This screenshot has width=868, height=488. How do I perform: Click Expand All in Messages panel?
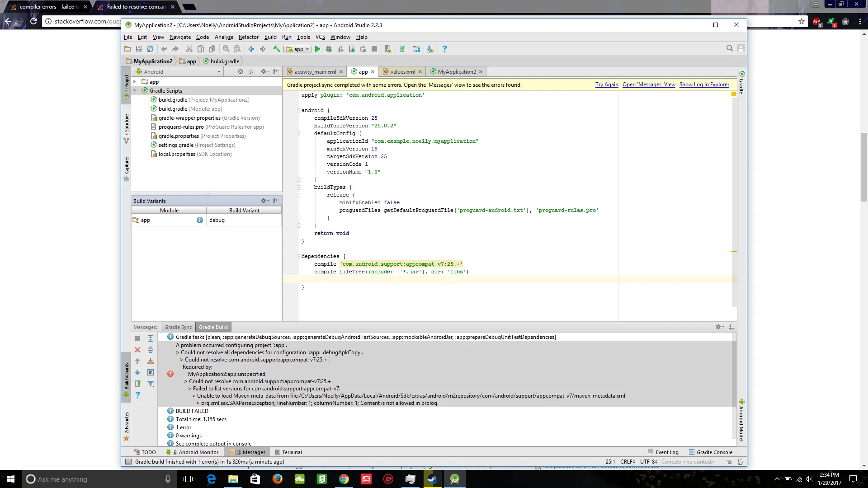pyautogui.click(x=151, y=338)
